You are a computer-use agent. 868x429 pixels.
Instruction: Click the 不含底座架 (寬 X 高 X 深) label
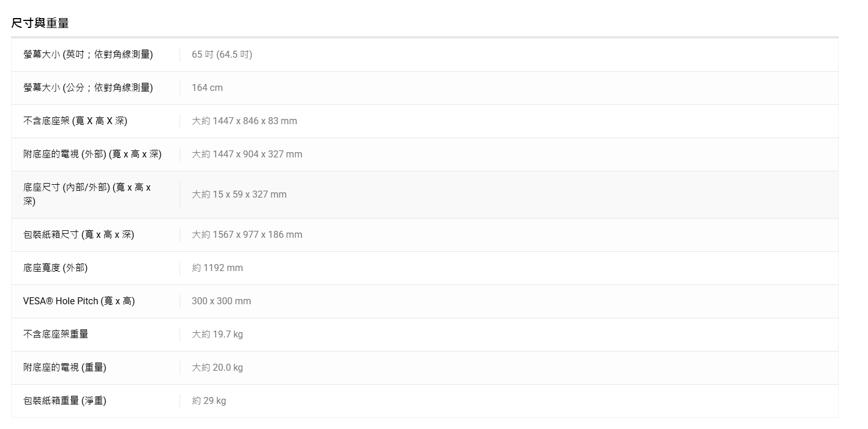(x=75, y=121)
